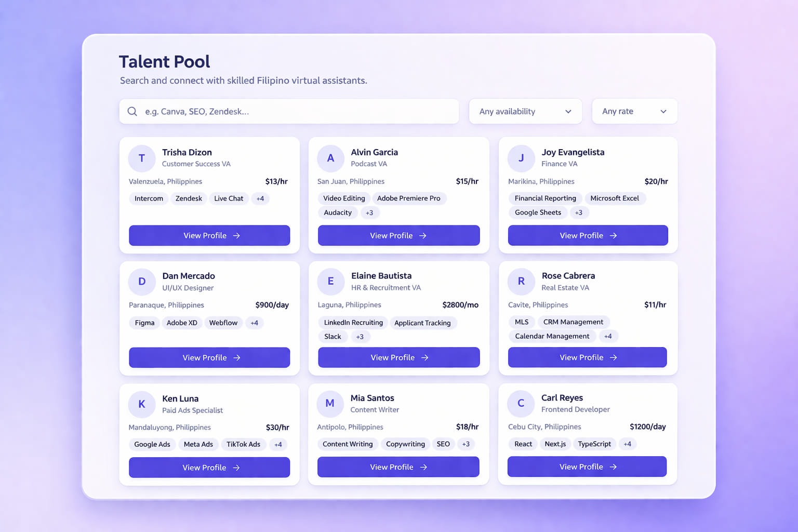Select the Figma skill tag
The width and height of the screenshot is (798, 532).
[144, 323]
